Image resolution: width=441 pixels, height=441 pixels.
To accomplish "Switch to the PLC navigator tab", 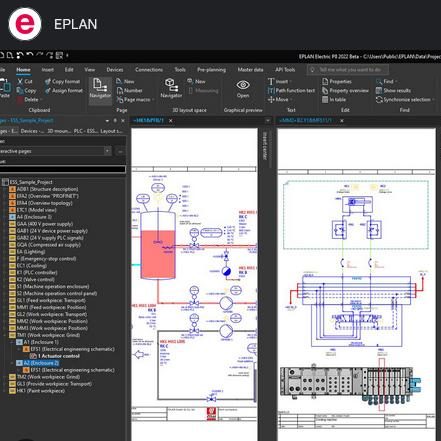I will coord(86,131).
